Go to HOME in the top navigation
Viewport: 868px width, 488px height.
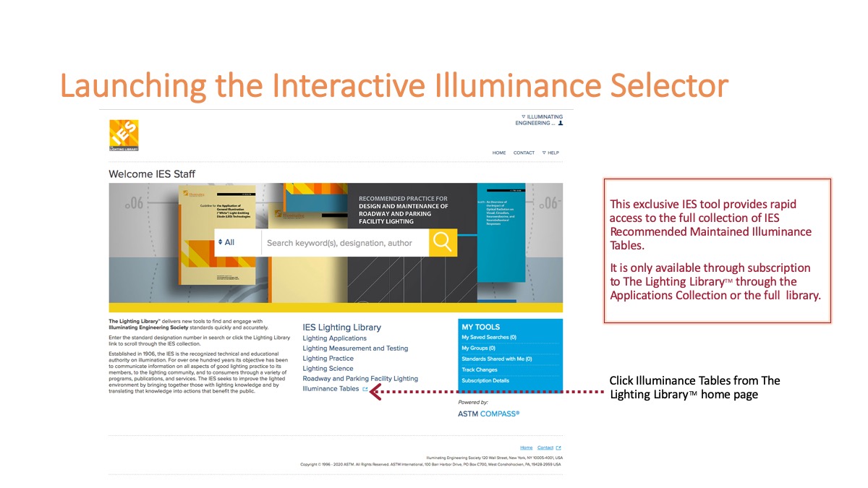[x=499, y=153]
